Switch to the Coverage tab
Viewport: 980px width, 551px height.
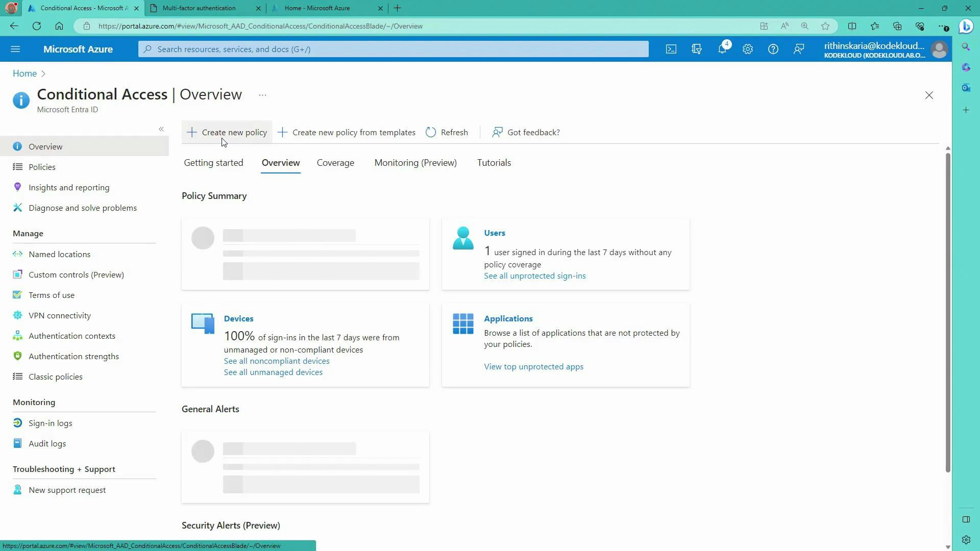[335, 163]
